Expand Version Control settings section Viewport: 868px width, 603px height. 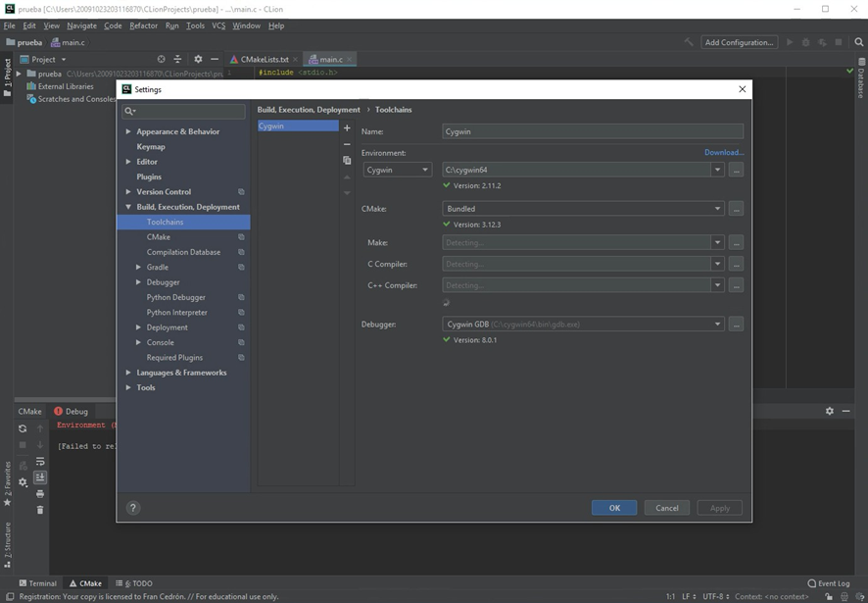point(128,192)
